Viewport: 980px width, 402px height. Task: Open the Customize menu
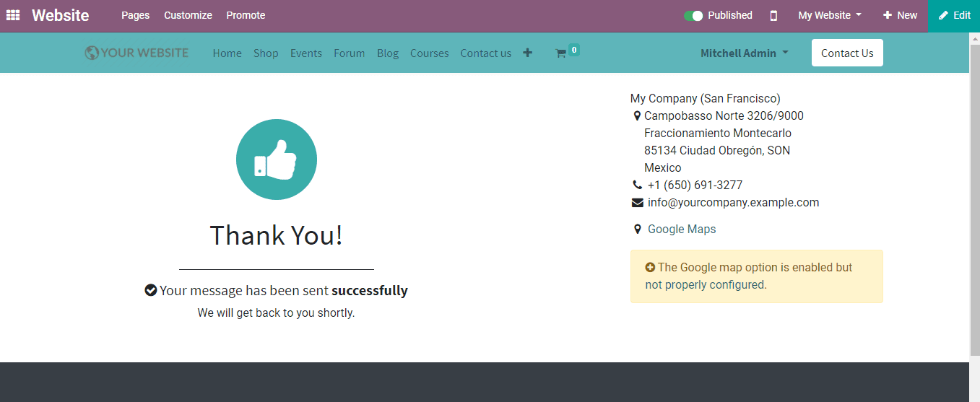point(188,15)
